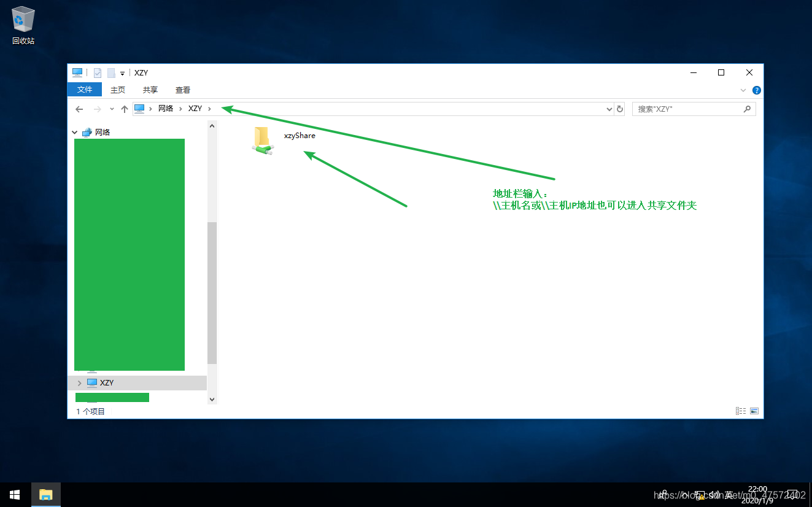812x507 pixels.
Task: Open the explorer Help icon
Action: [757, 90]
